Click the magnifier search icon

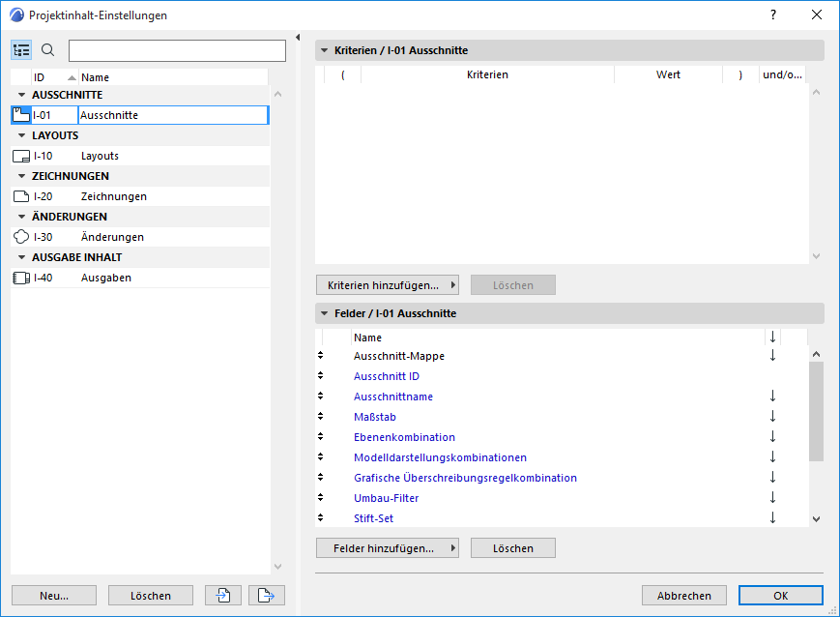point(48,50)
